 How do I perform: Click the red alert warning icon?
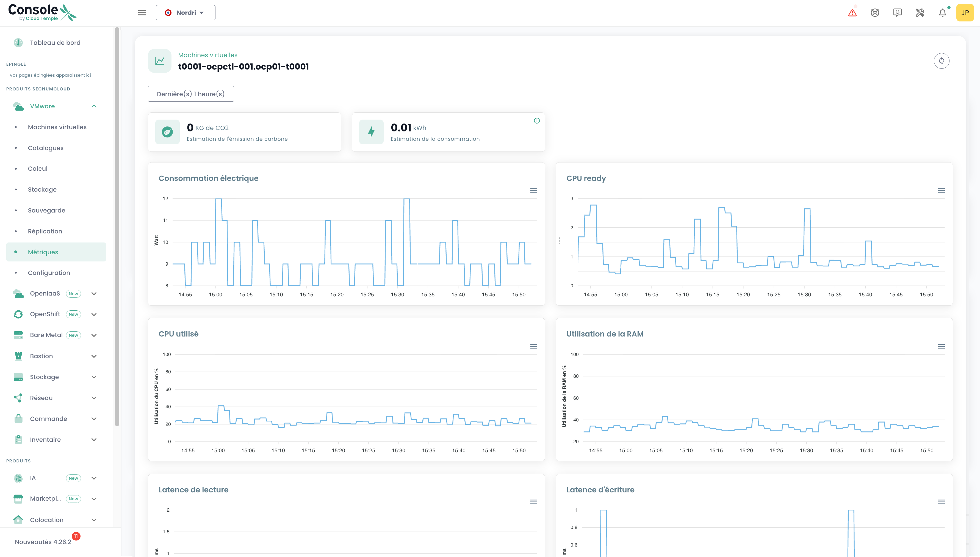click(852, 13)
